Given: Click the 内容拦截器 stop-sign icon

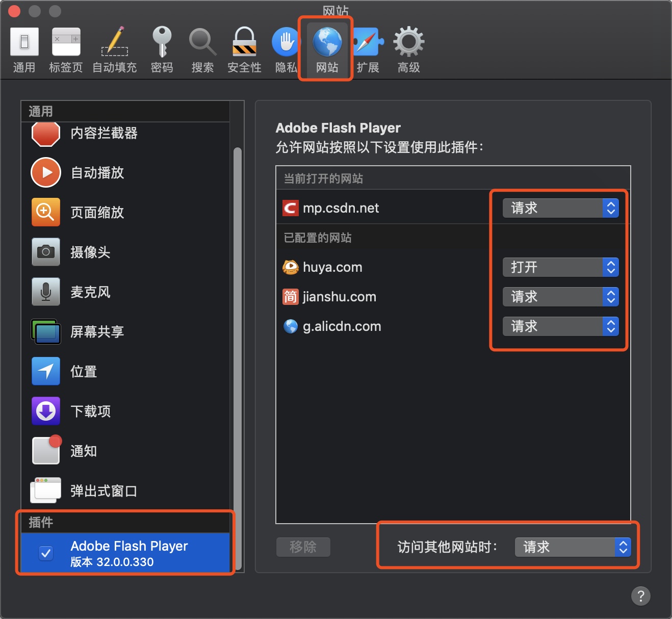Looking at the screenshot, I should [46, 134].
